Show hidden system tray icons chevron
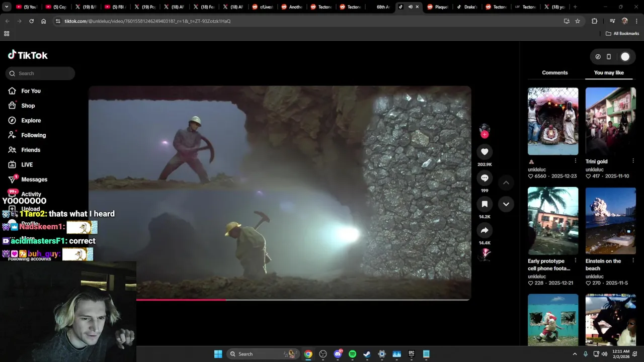 [575, 354]
